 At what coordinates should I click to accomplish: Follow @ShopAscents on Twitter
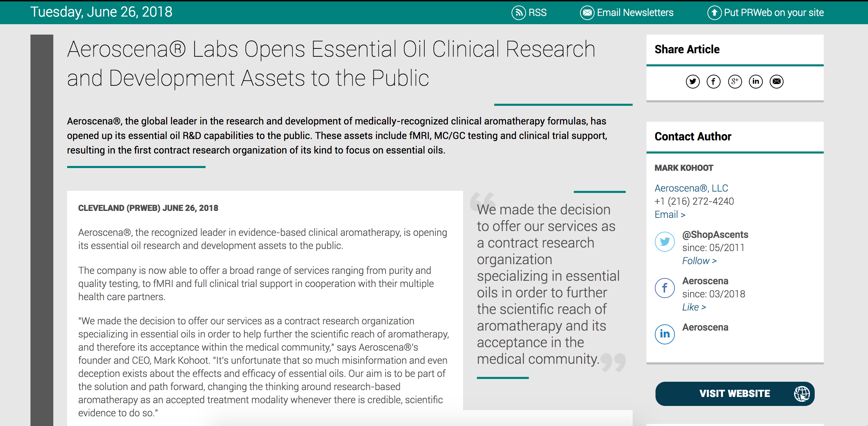point(699,261)
